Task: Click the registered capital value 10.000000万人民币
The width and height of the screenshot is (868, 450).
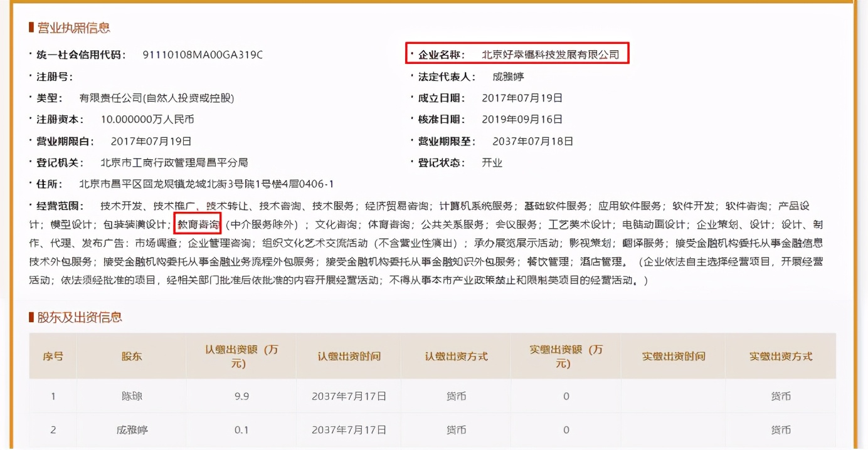Action: pyautogui.click(x=146, y=119)
